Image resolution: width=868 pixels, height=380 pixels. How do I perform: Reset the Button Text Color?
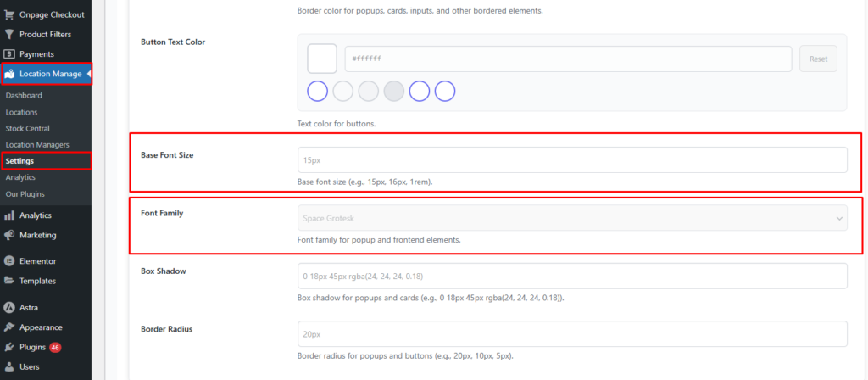point(818,59)
